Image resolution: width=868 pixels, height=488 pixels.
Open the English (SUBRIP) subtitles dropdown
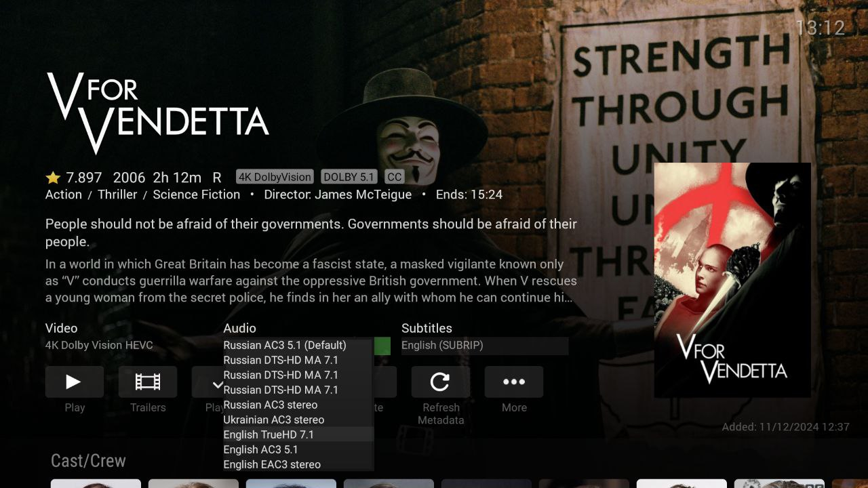coord(484,346)
